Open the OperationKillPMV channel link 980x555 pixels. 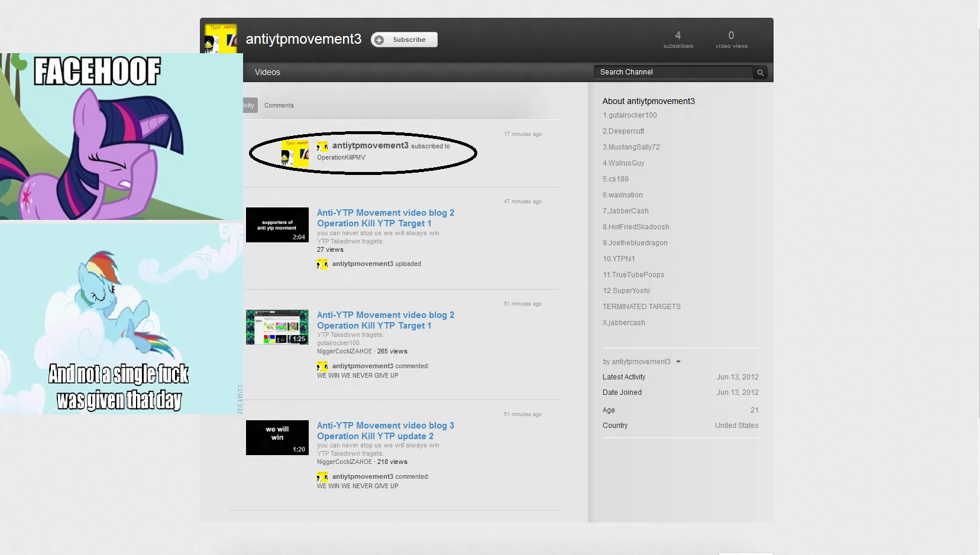pos(341,157)
